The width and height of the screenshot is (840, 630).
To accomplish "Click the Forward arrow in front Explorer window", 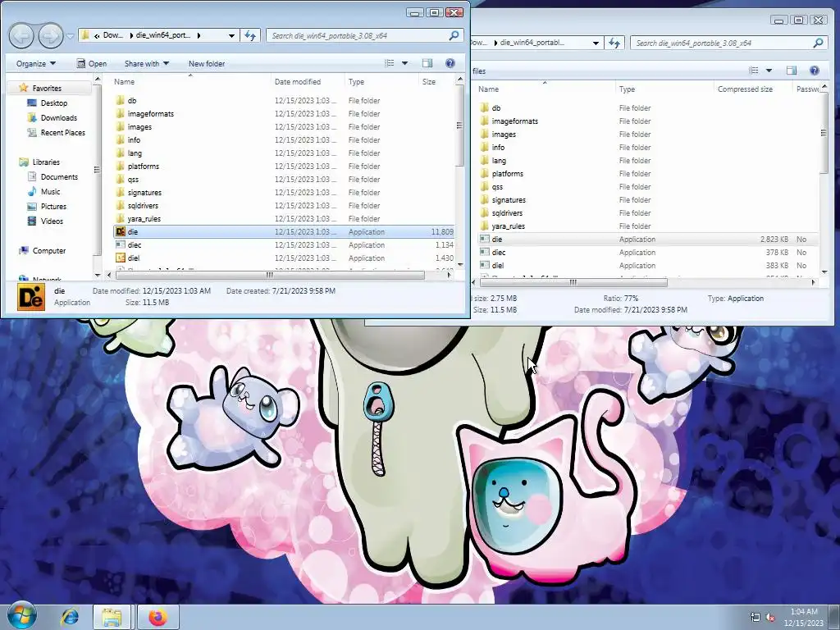I will (51, 36).
